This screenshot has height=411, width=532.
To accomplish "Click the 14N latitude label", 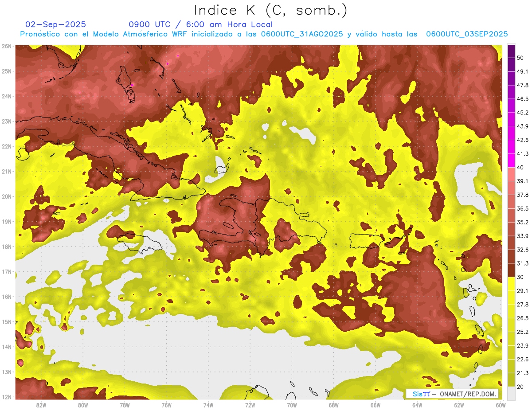I will click(7, 347).
